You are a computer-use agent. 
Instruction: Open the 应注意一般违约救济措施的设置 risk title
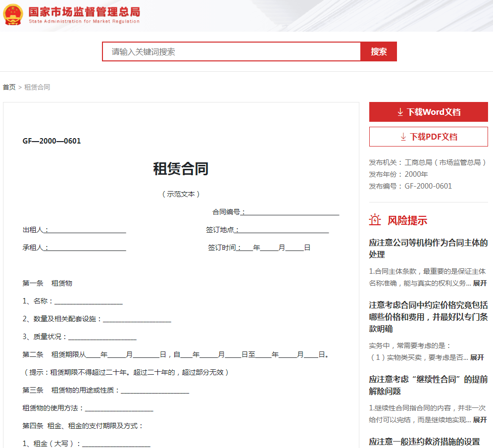pos(424,442)
